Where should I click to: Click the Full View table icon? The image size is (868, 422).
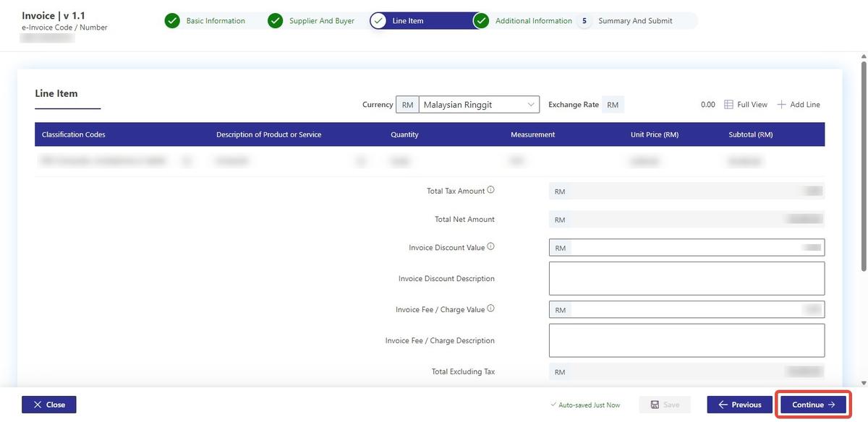[729, 105]
